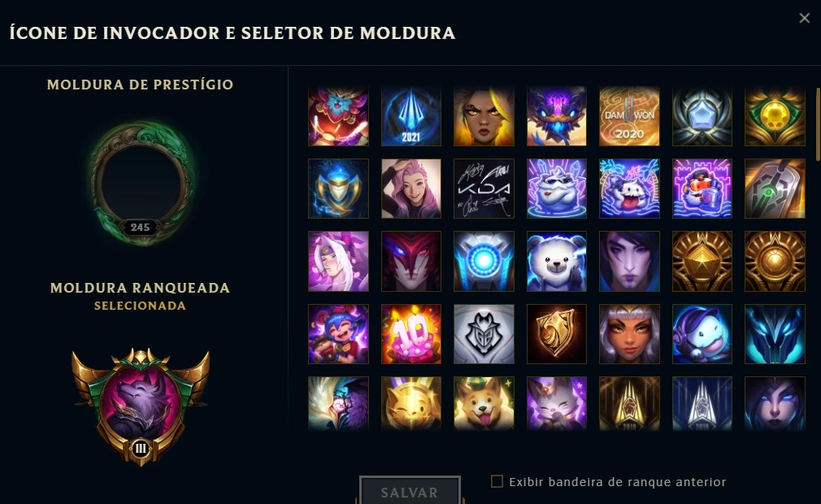Pick the corgi dog summoner icon

click(484, 403)
